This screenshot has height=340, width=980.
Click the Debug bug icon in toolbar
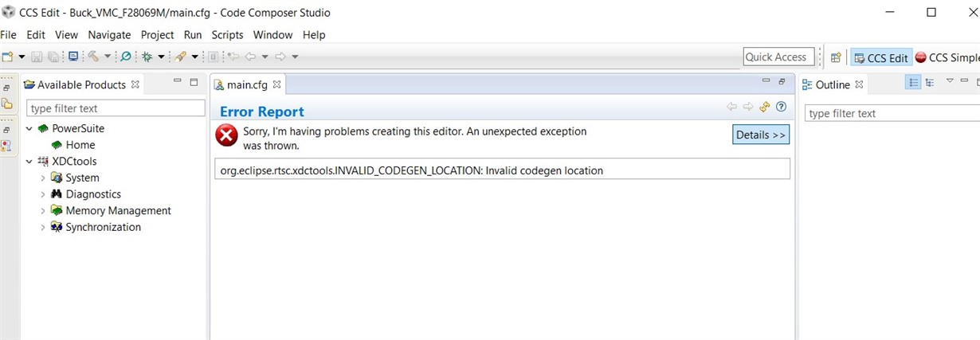[x=147, y=57]
